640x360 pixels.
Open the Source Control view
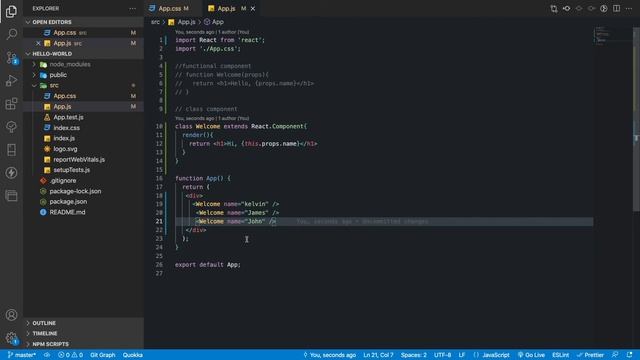[x=11, y=58]
